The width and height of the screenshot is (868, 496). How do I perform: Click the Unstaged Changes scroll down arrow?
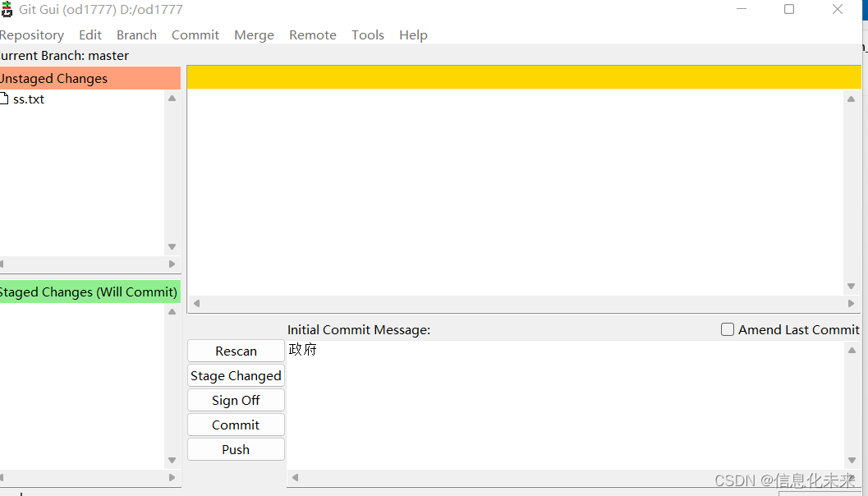[172, 247]
